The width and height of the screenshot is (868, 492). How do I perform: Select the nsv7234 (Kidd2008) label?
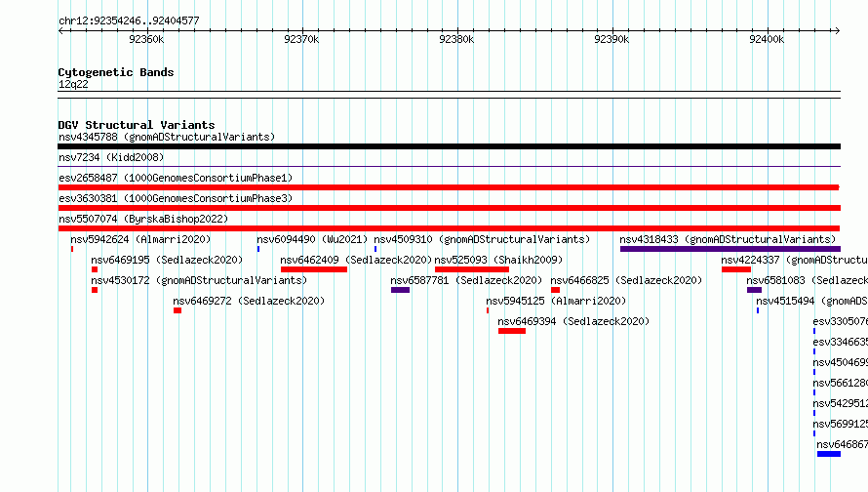pyautogui.click(x=111, y=157)
